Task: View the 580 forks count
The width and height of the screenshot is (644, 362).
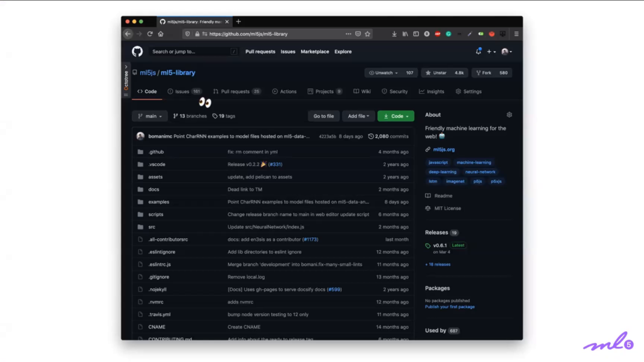Action: (x=504, y=73)
